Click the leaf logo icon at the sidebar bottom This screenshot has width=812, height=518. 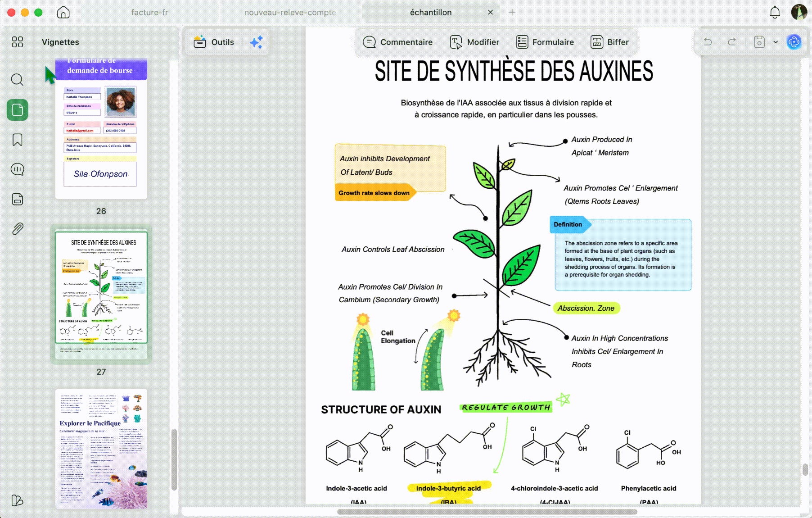(17, 500)
